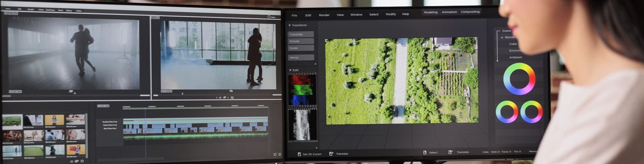Viewport: 644px width, 164px height.
Task: Click the rightmost circular icon at timeline bottom-right
Action: coord(280,155)
